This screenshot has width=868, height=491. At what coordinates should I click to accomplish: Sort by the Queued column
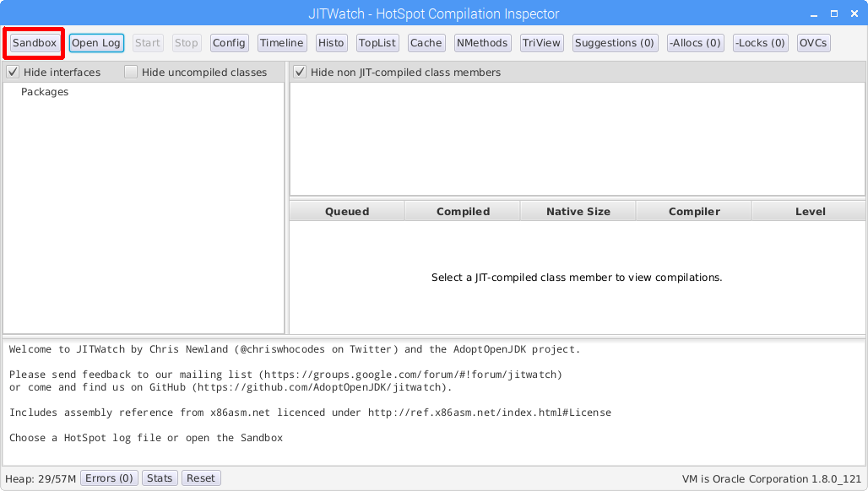coord(347,211)
